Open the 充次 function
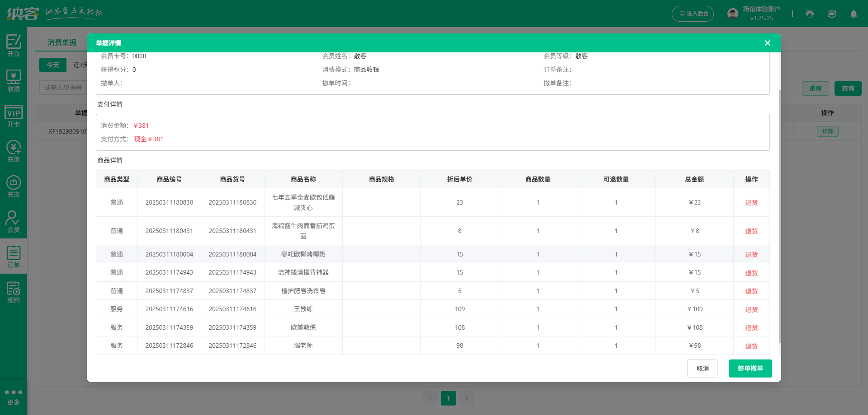The height and width of the screenshot is (415, 868). [14, 186]
